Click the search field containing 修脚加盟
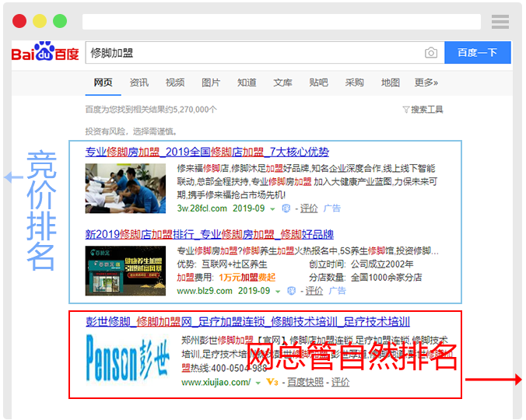 point(265,53)
